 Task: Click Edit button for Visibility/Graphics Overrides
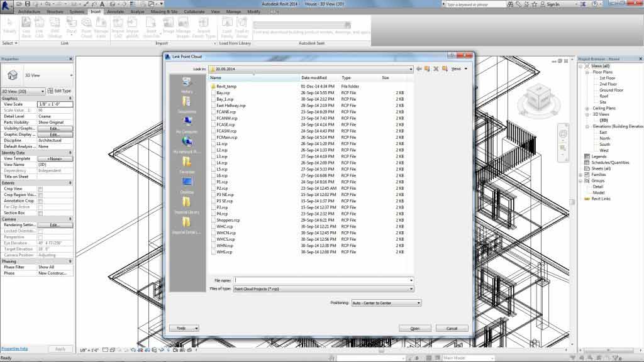[55, 128]
